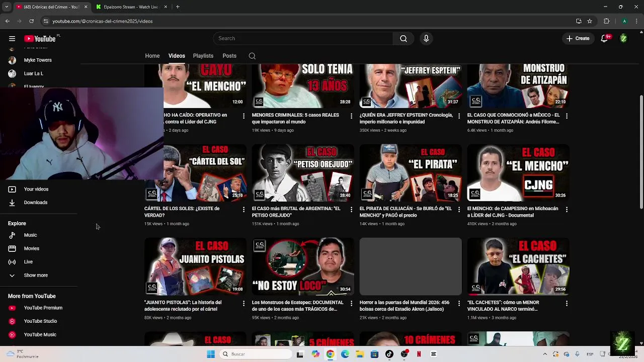
Task: Open options for Juanito Pistolas video
Action: (x=244, y=304)
